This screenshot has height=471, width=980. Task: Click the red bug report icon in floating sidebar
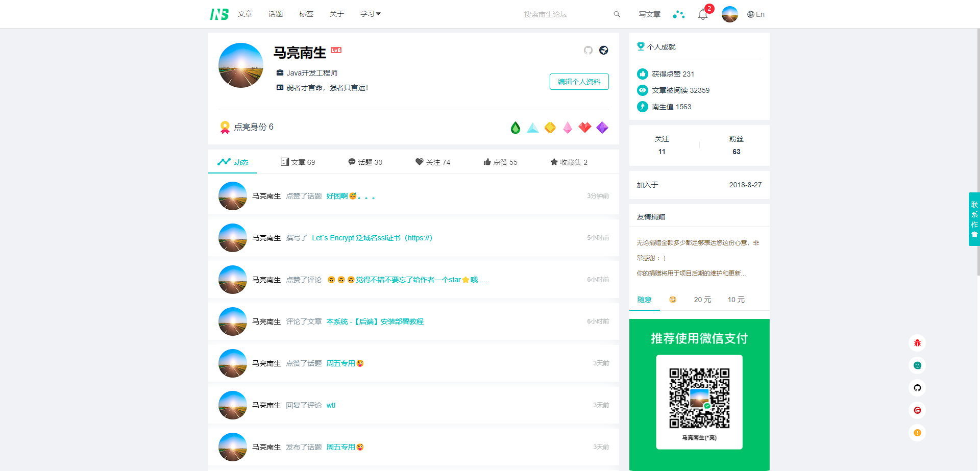coord(917,343)
